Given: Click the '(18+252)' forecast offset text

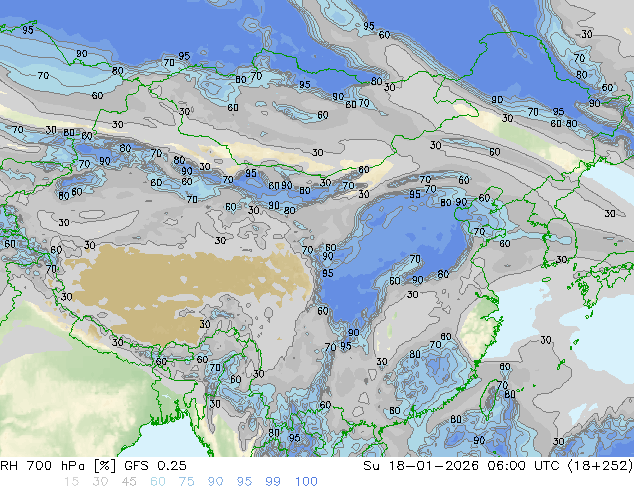Looking at the screenshot, I should tap(600, 466).
